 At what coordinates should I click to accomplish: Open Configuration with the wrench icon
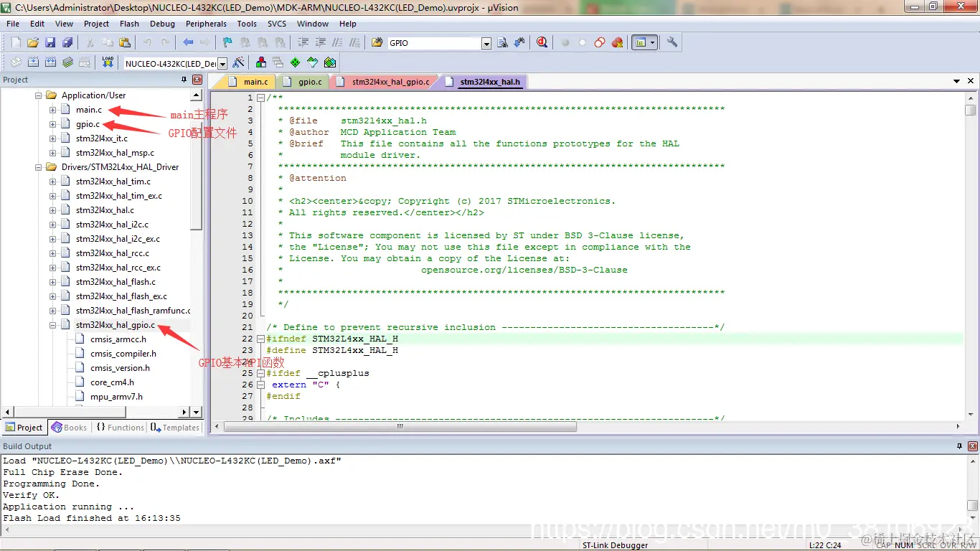pos(672,43)
